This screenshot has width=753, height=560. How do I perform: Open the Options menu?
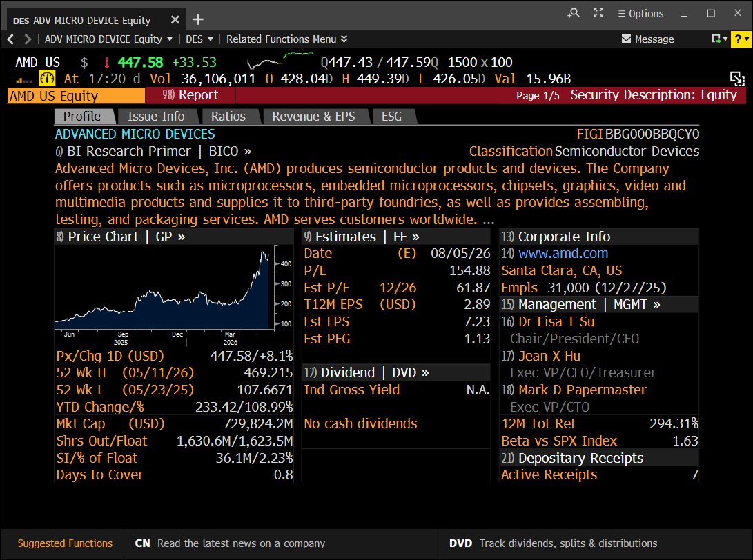click(x=640, y=14)
